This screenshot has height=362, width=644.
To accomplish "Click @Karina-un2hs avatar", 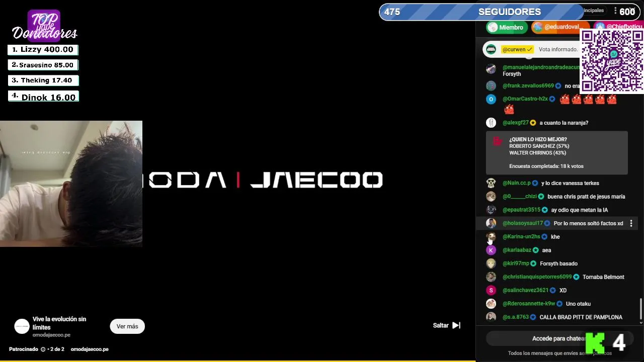I will 491,237.
